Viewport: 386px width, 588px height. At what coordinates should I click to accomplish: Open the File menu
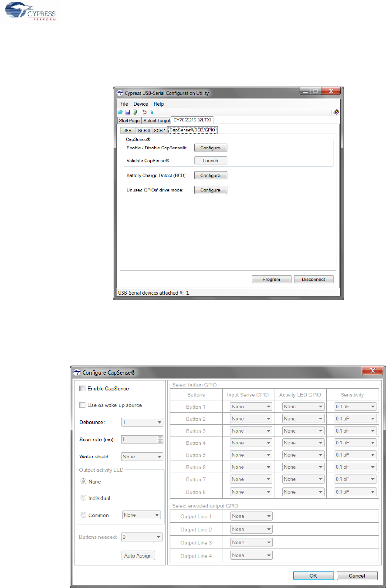124,104
